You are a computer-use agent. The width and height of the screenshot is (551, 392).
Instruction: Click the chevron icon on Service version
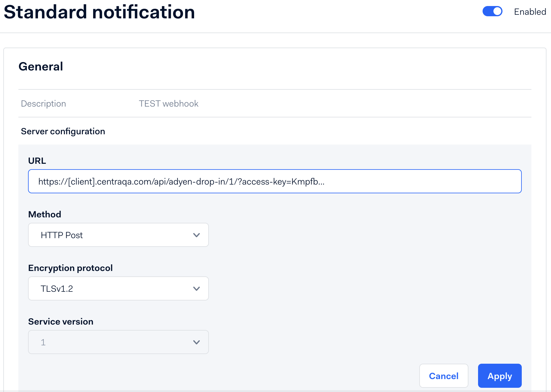tap(196, 342)
